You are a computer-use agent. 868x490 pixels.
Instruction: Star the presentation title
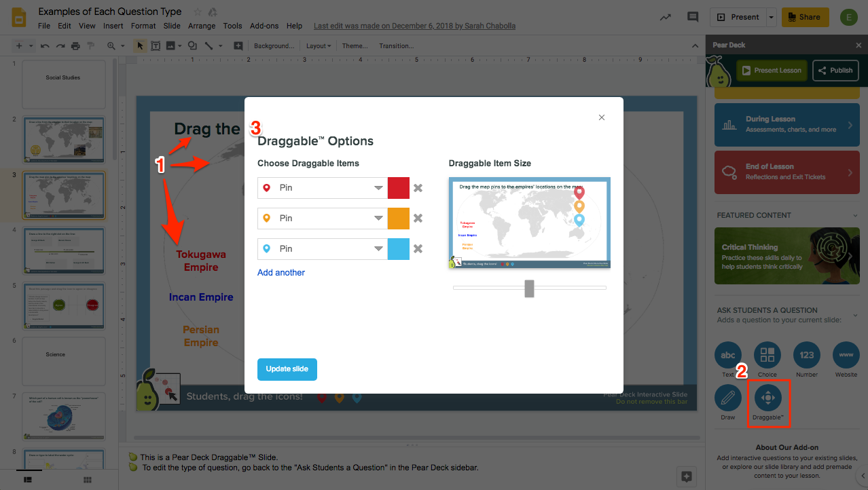click(x=197, y=12)
